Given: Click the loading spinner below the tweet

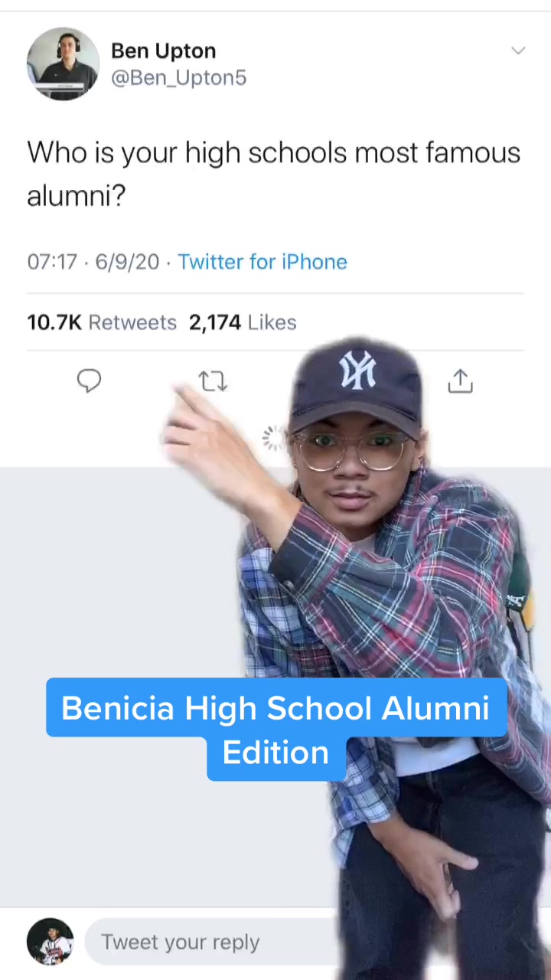Looking at the screenshot, I should pyautogui.click(x=272, y=438).
